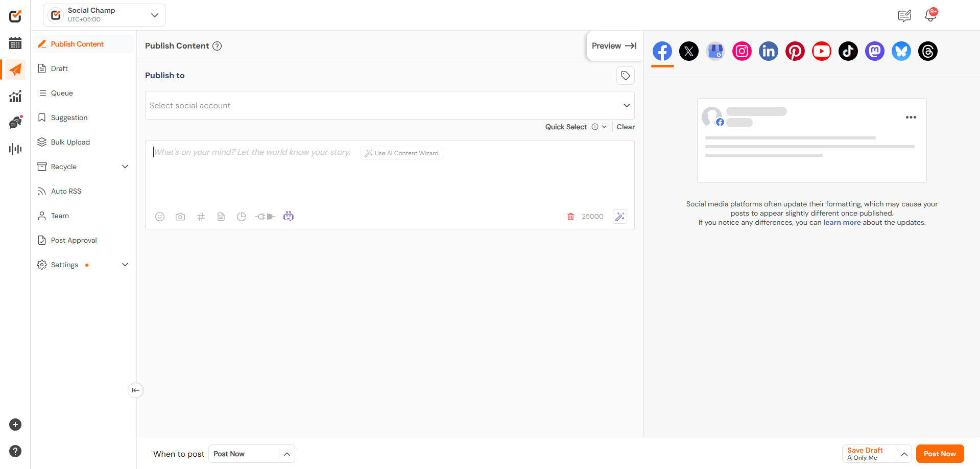Open the Social Champ workspace dropdown
Image resolution: width=980 pixels, height=469 pixels.
[x=104, y=15]
